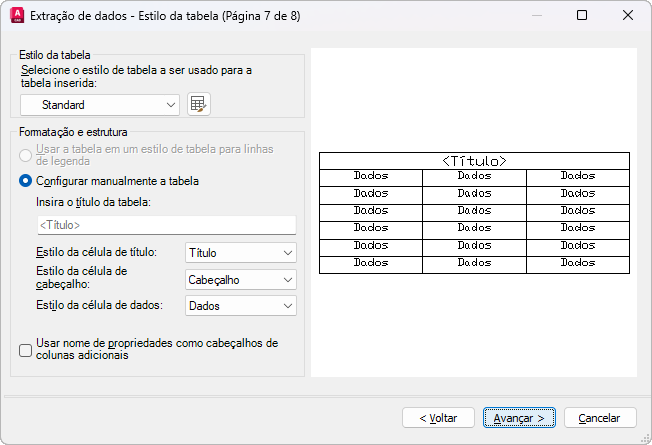Expand the Dados cell style dropdown

click(241, 306)
